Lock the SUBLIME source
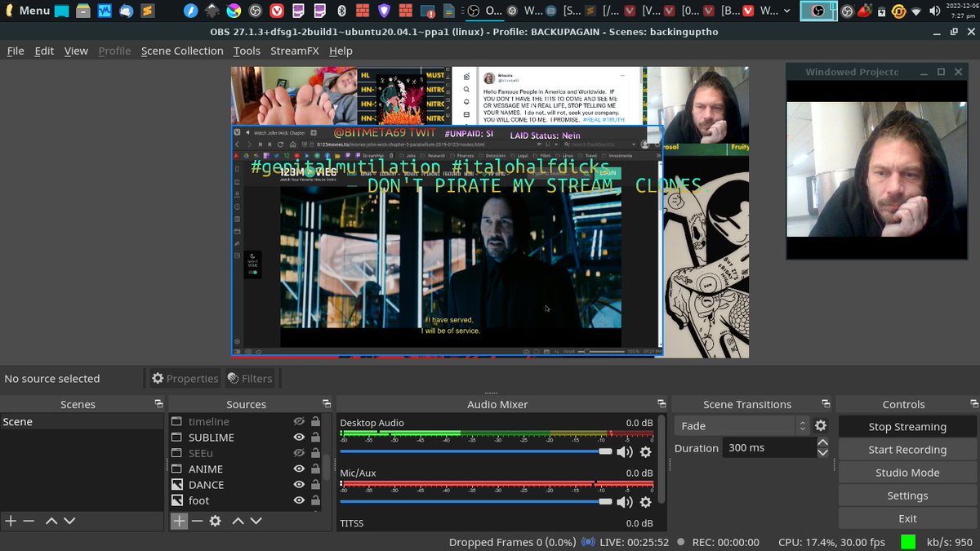The image size is (980, 551). (315, 438)
